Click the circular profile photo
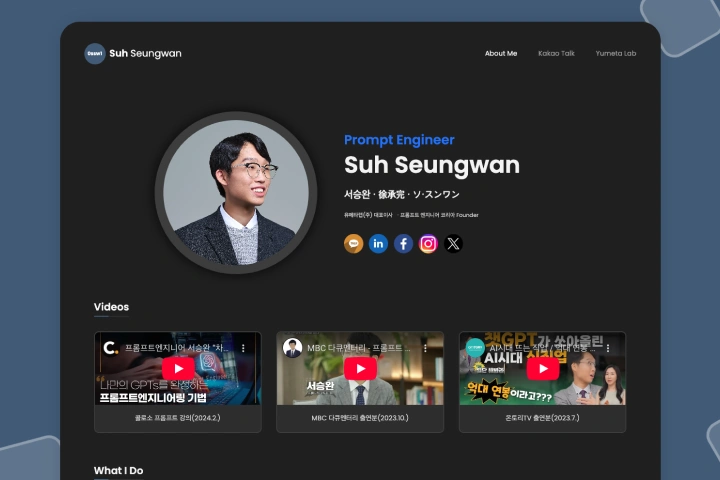The height and width of the screenshot is (480, 720). [236, 192]
